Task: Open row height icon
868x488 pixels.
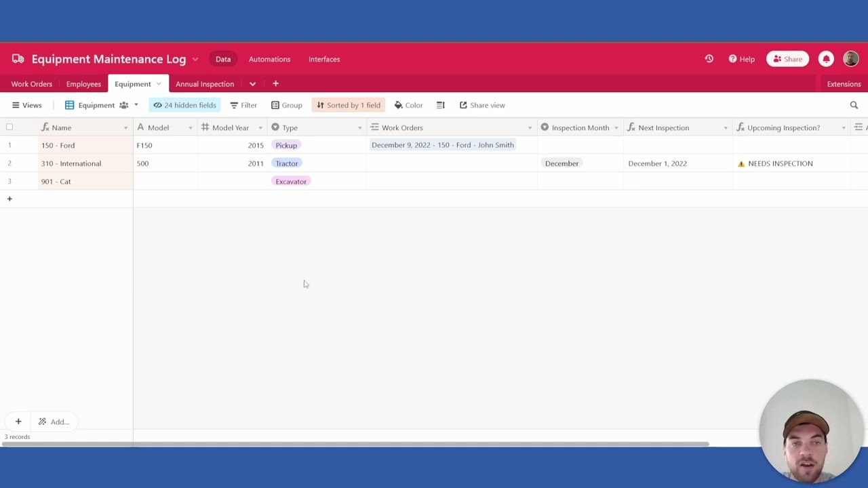Action: pyautogui.click(x=440, y=105)
